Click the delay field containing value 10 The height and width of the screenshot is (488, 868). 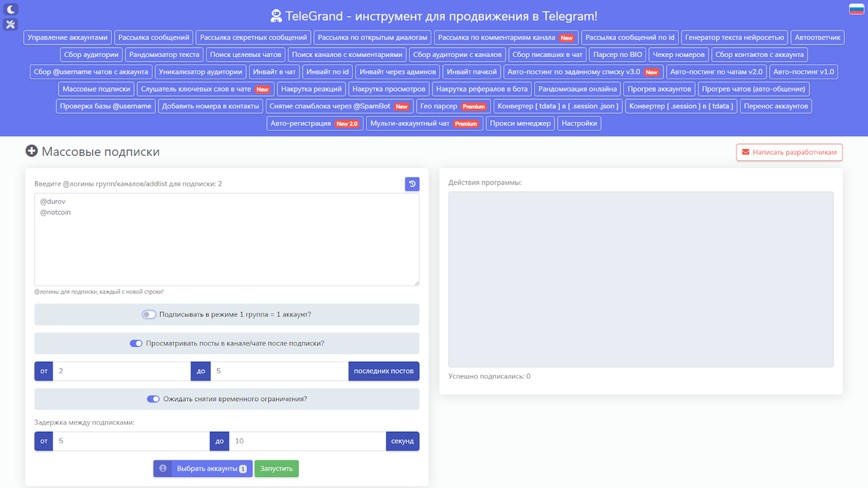tap(307, 441)
